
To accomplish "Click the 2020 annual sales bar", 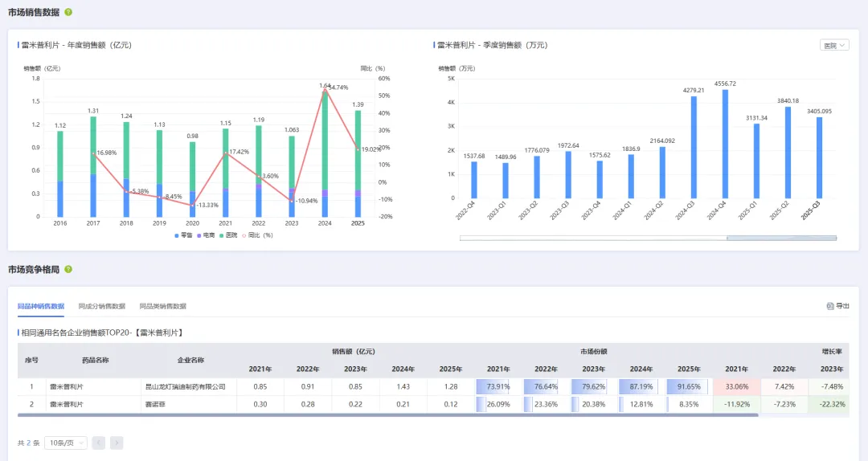I will pos(193,179).
